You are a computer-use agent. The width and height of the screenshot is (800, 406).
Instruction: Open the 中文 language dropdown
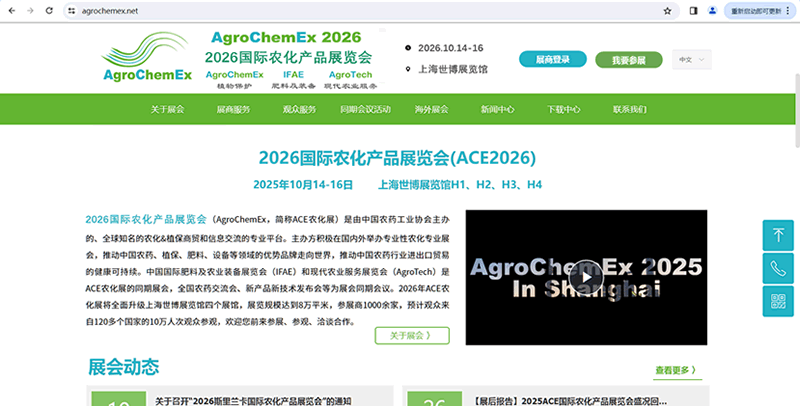(692, 60)
